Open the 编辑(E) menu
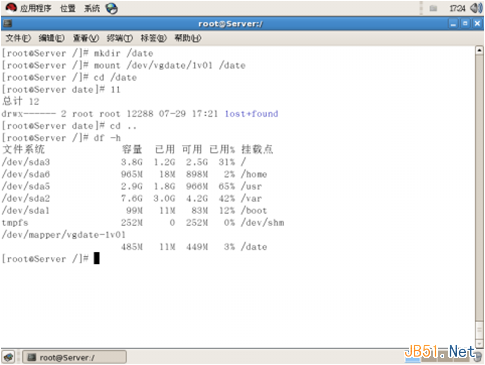The width and height of the screenshot is (485, 365). pyautogui.click(x=51, y=38)
